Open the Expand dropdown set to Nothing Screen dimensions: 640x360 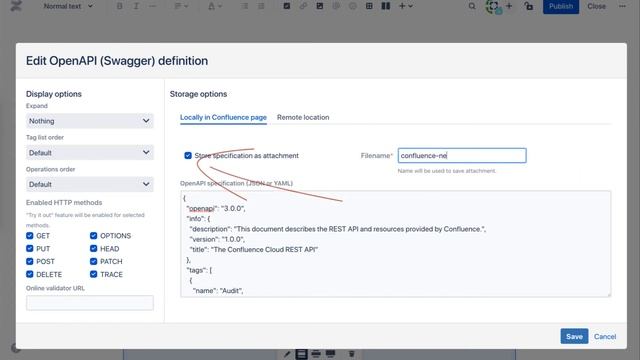90,121
